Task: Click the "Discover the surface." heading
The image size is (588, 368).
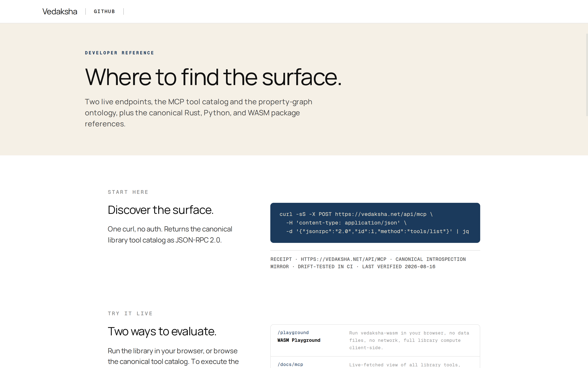Action: [161, 210]
